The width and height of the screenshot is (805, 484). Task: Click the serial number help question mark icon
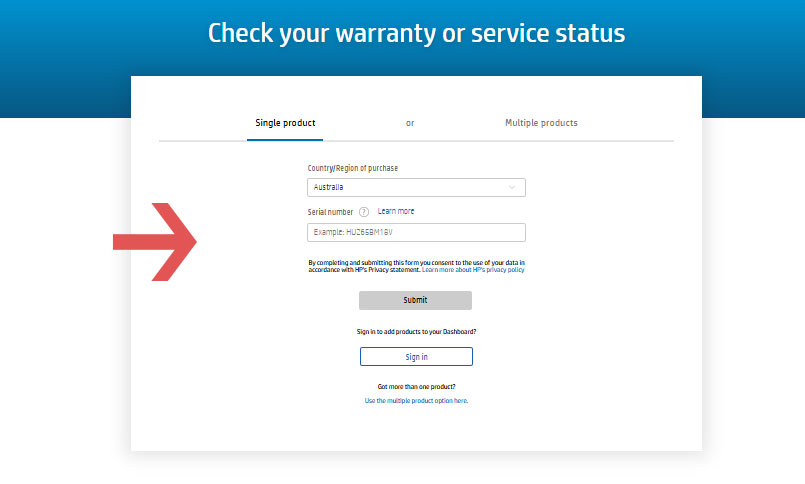pos(363,212)
